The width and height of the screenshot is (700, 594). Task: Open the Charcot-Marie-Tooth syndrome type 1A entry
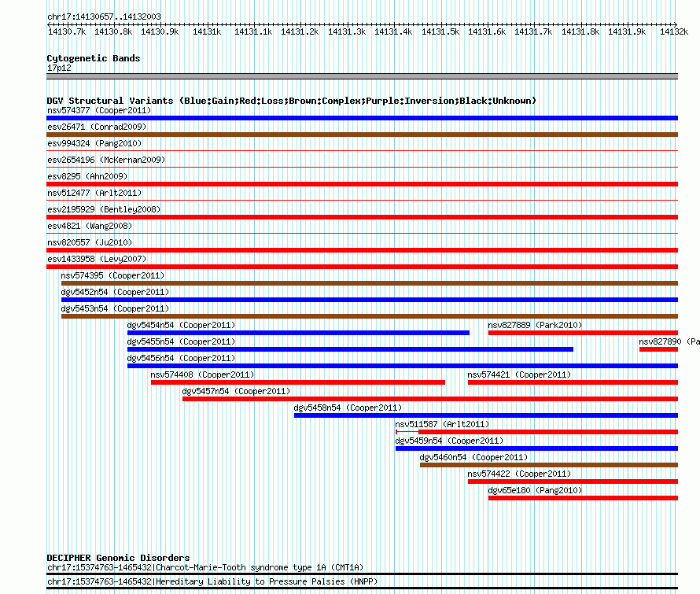[x=205, y=568]
